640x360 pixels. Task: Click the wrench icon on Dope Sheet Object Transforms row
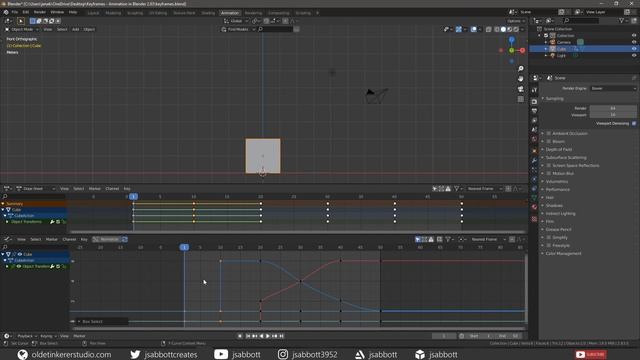pos(52,222)
